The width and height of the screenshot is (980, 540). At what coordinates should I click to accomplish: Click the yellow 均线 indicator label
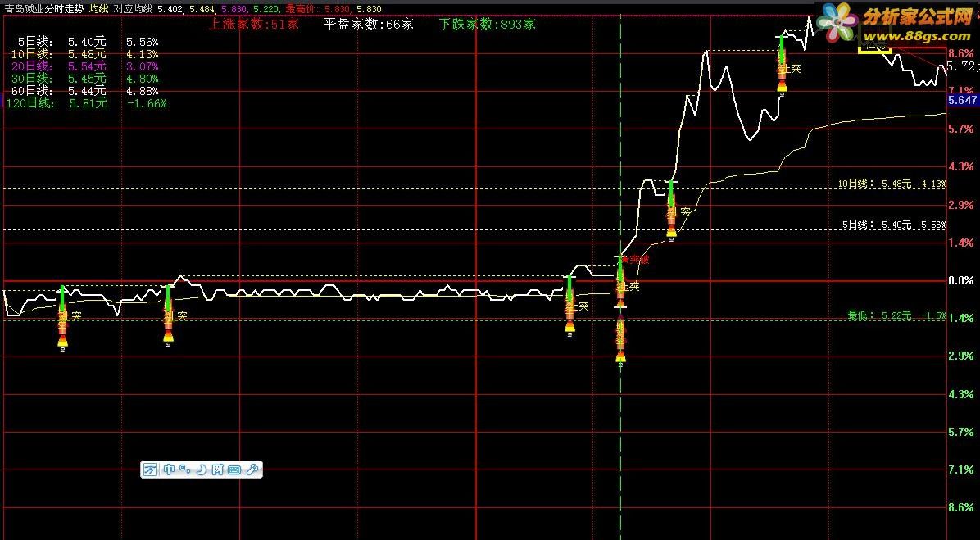[98, 9]
